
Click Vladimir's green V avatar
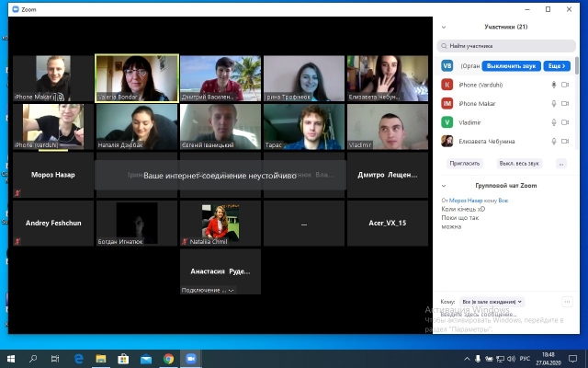click(x=447, y=122)
